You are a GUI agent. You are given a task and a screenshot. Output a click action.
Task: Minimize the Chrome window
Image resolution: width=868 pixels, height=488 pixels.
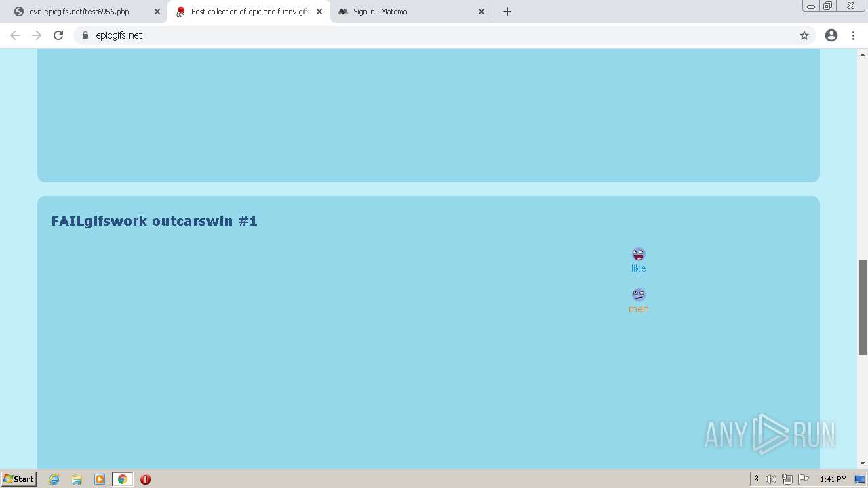click(810, 6)
